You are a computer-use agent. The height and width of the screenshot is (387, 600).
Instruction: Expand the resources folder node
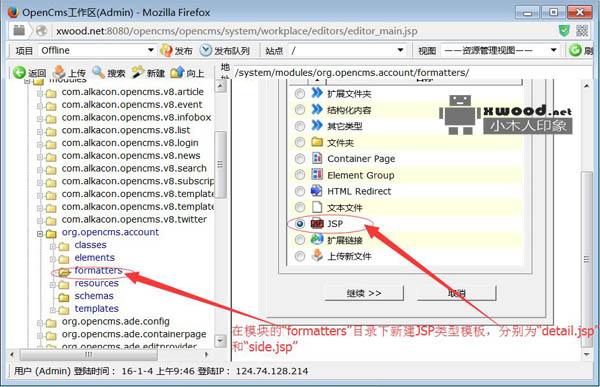click(x=53, y=284)
